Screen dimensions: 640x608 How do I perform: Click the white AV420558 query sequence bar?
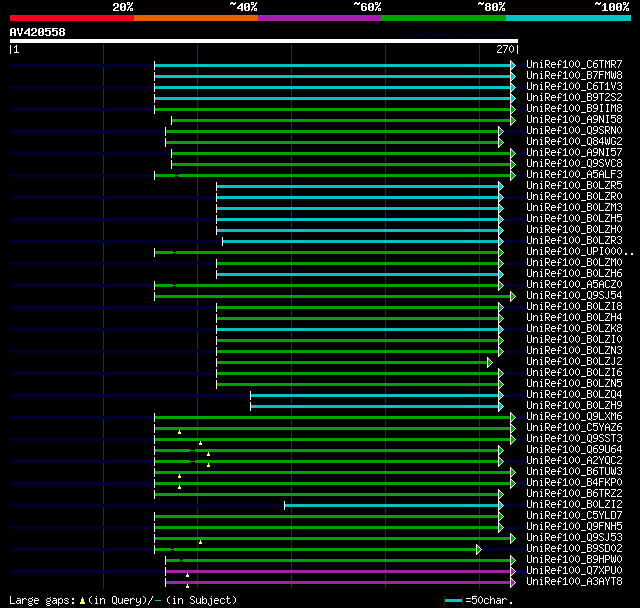coord(264,41)
